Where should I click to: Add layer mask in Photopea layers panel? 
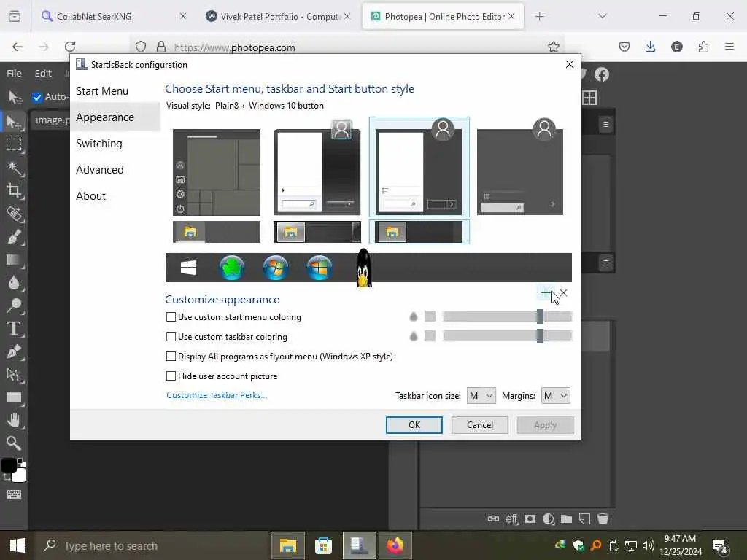click(x=530, y=518)
